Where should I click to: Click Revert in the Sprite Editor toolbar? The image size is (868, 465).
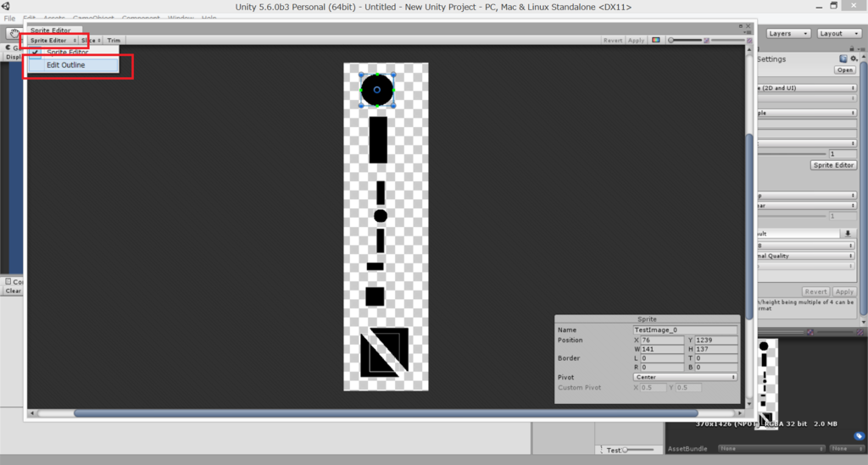(613, 41)
